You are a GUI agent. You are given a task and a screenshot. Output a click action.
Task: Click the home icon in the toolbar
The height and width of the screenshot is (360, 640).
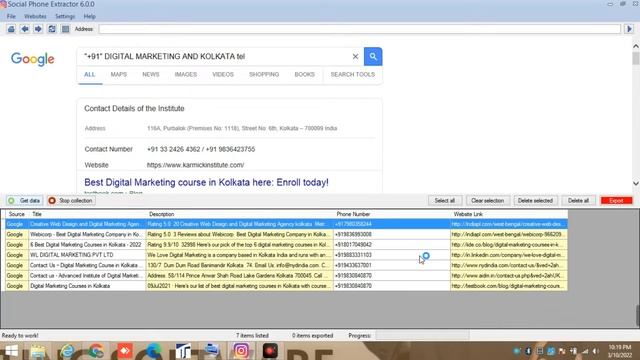click(11, 29)
